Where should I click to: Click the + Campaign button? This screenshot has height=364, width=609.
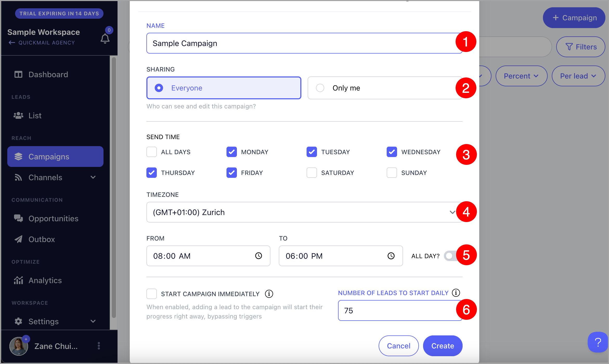pos(574,18)
